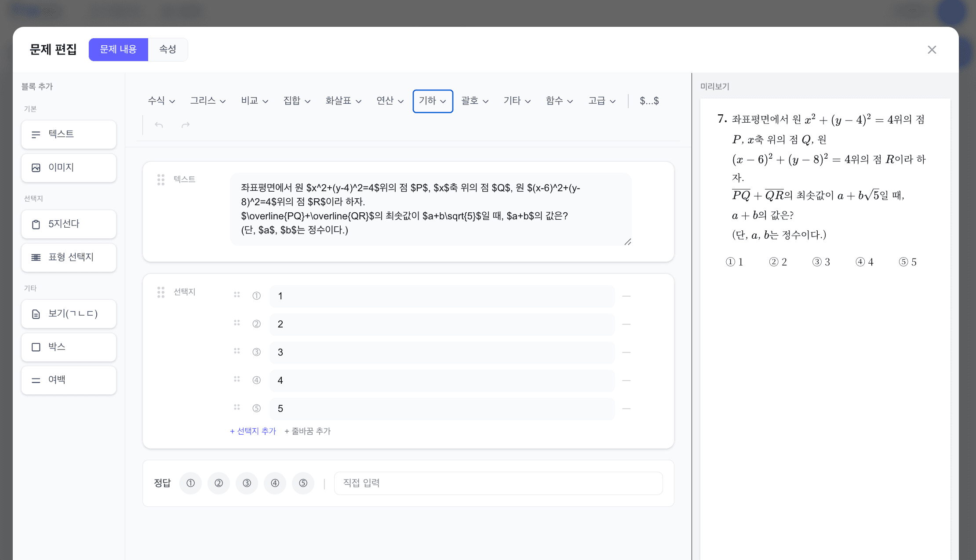Select answer ② in 정답 row
Image resolution: width=976 pixels, height=560 pixels.
(219, 483)
